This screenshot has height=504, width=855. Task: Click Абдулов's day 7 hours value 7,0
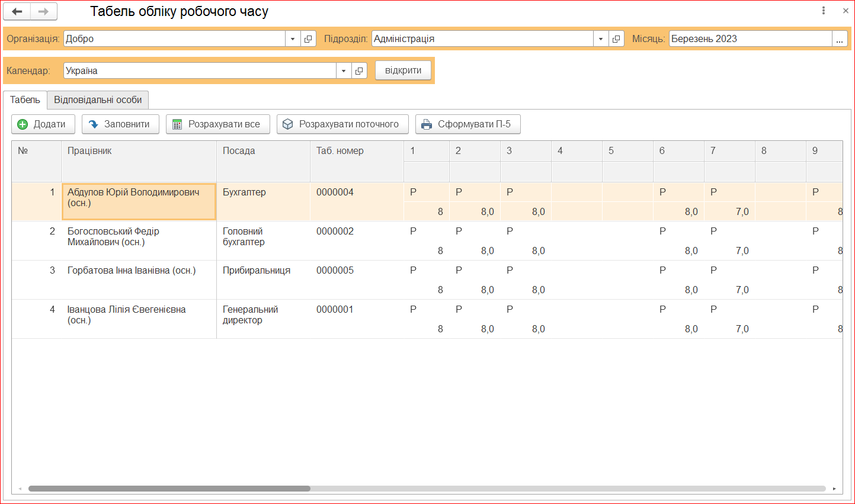coord(729,211)
